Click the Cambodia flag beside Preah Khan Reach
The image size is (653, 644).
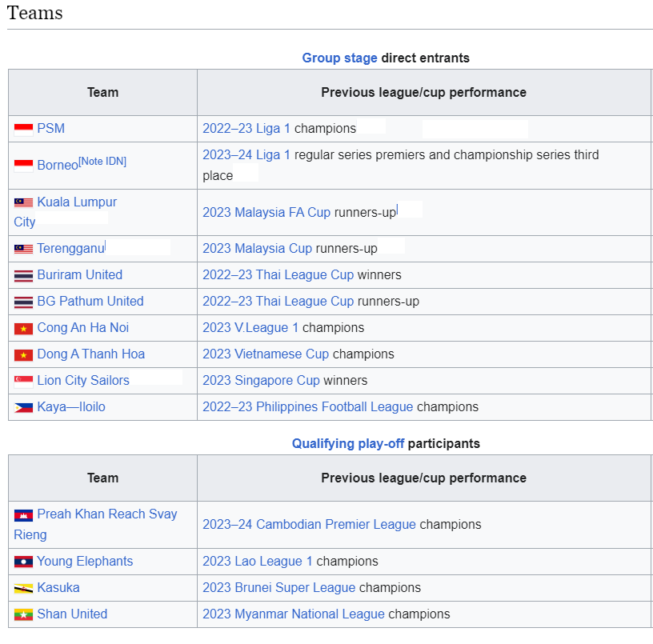[23, 515]
